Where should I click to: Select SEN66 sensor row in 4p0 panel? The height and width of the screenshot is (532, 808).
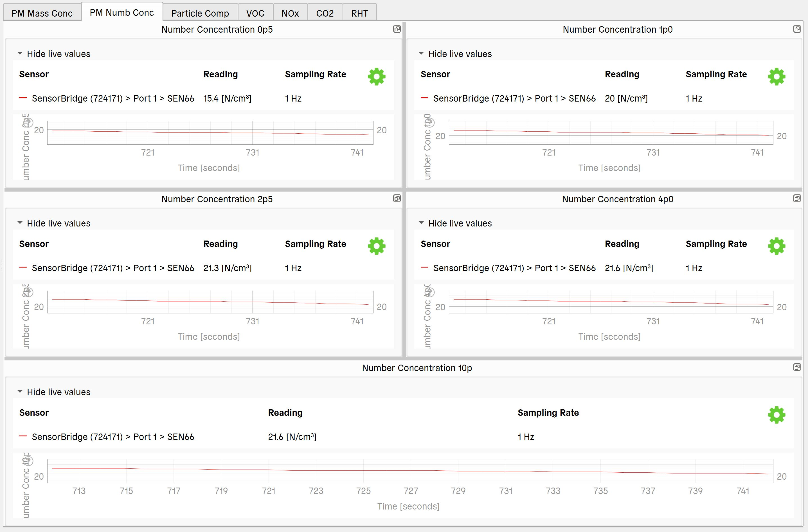514,268
